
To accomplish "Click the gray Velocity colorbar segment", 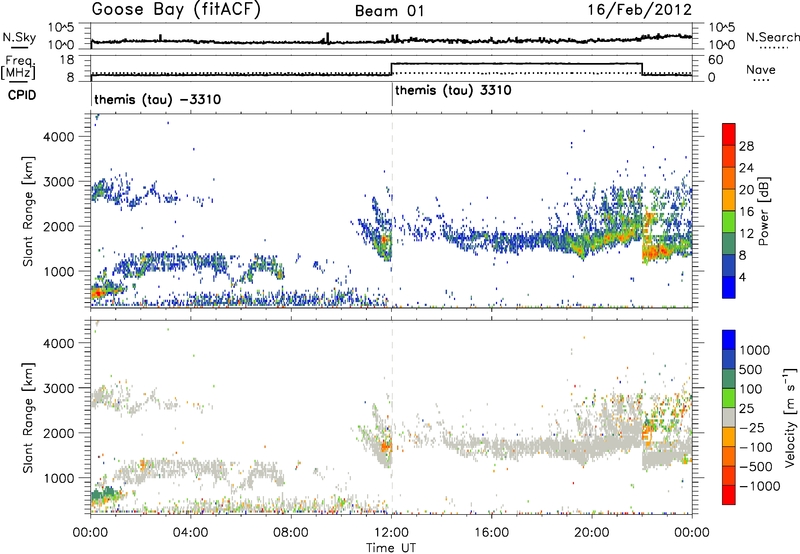I will [x=729, y=417].
